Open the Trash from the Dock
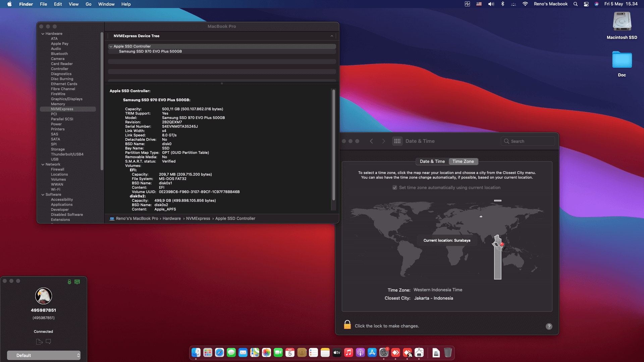 coord(448,353)
